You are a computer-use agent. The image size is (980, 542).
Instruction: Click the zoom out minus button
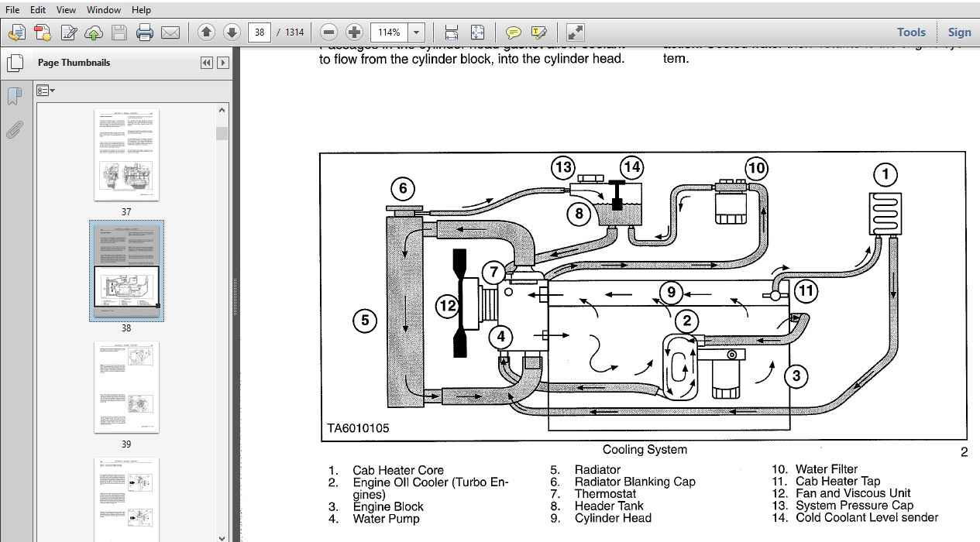(x=328, y=33)
